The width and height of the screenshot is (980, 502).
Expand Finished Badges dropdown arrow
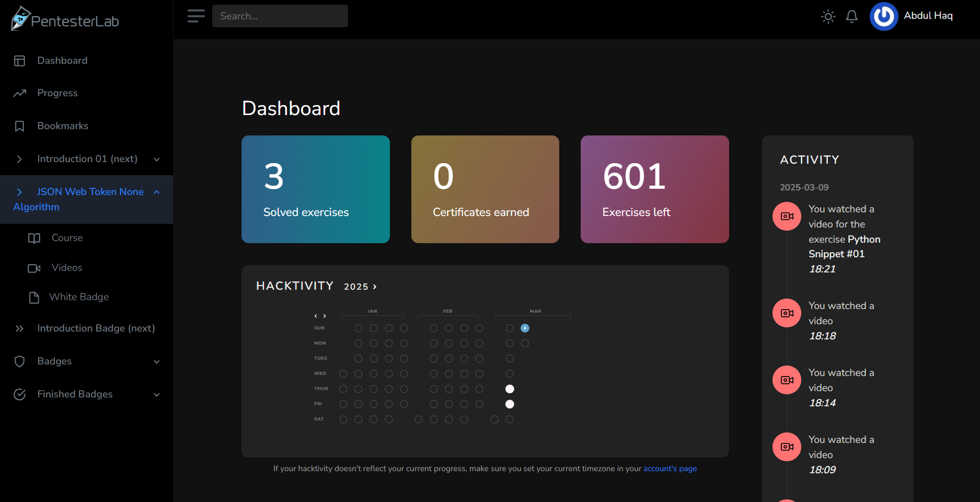(x=157, y=394)
